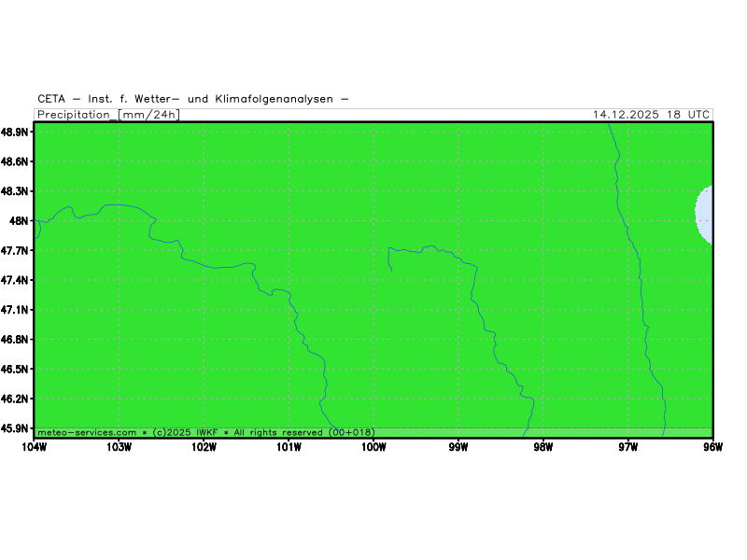This screenshot has width=747, height=560.
Task: Click the 46.2N latitude axis label
Action: 16,399
